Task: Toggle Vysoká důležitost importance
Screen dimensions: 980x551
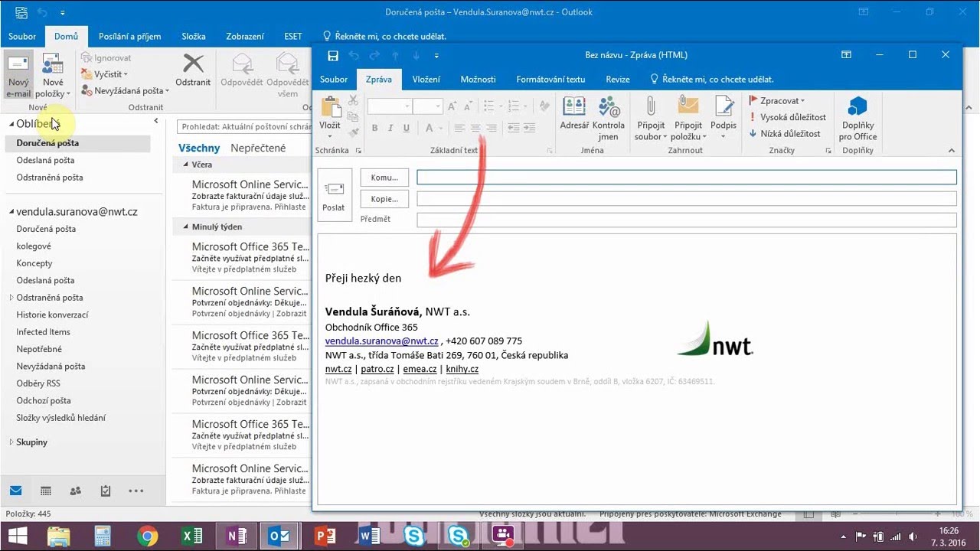Action: [787, 117]
